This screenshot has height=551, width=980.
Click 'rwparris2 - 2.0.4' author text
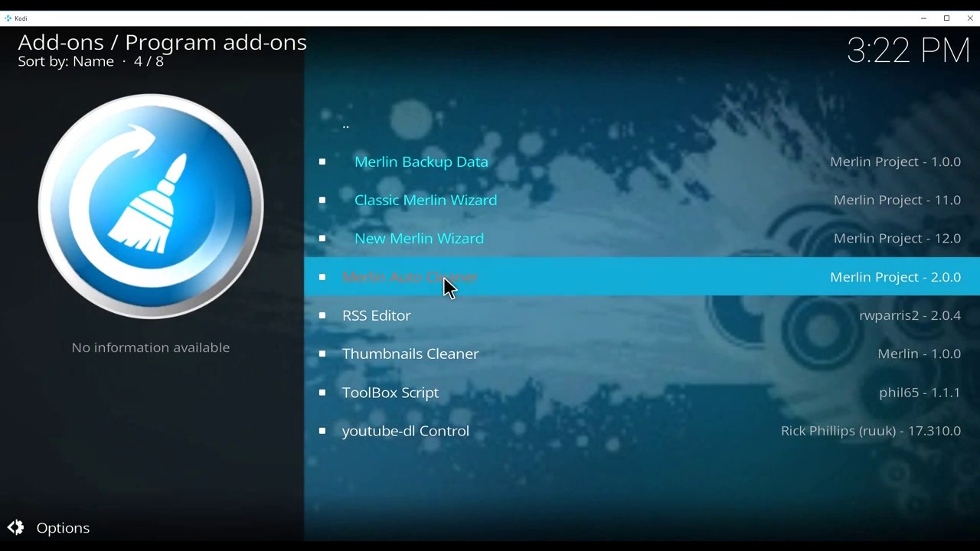coord(910,315)
